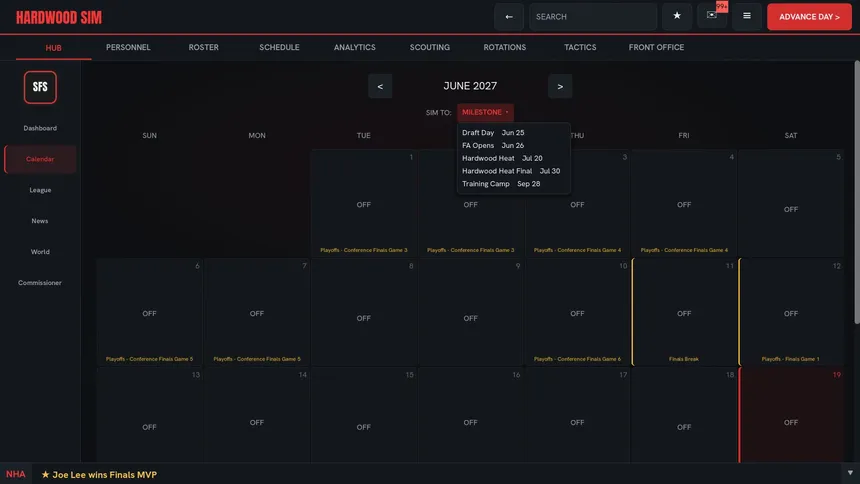Click the Hardwood Sim logo

point(59,18)
